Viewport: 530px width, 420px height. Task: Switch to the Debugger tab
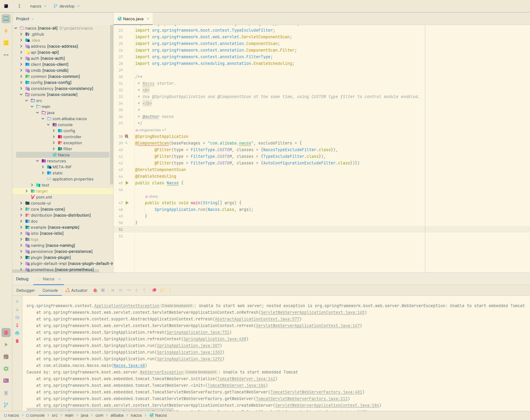26,290
